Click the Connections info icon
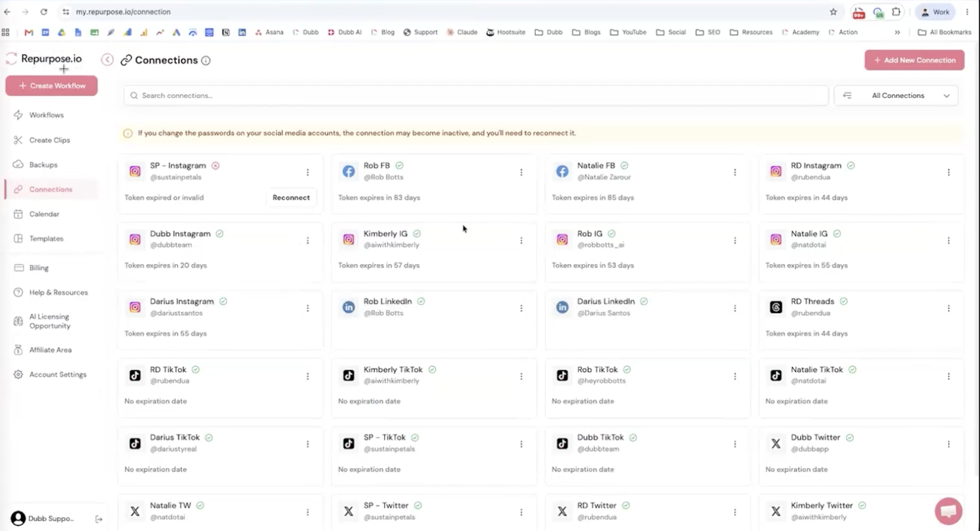 pos(205,61)
